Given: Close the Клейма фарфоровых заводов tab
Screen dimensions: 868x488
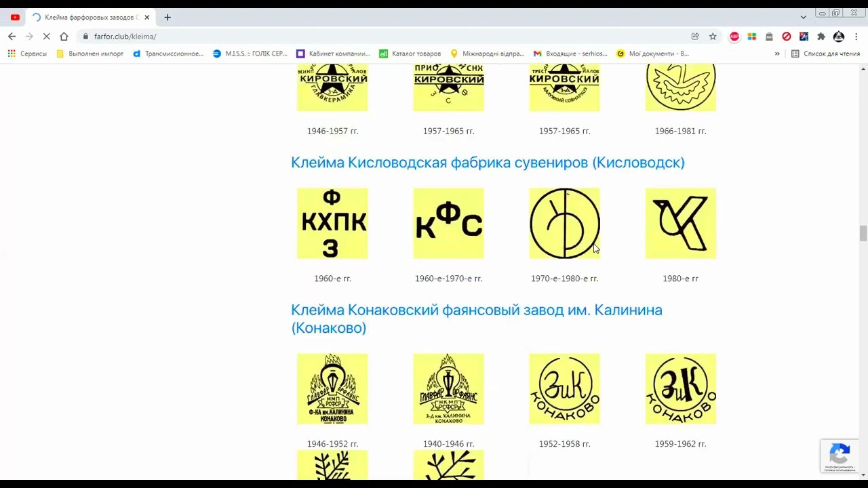Looking at the screenshot, I should tap(146, 17).
